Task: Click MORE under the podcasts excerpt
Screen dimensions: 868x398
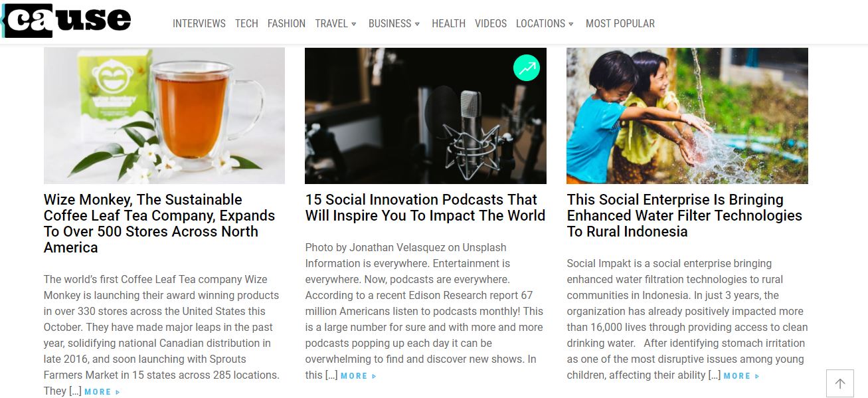Action: click(x=359, y=376)
